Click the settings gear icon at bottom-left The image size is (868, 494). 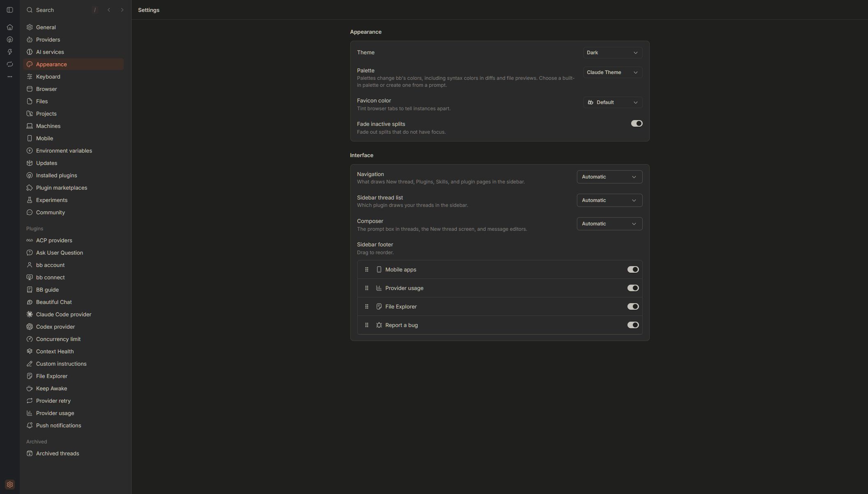(10, 485)
